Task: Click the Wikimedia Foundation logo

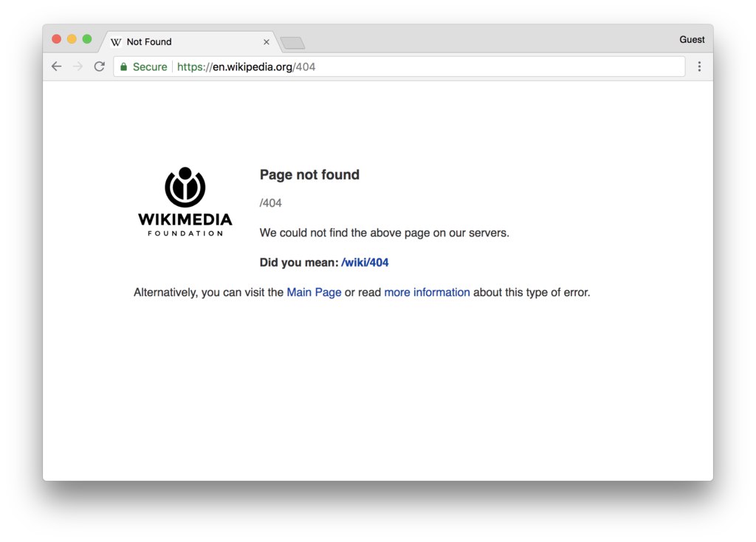Action: coord(185,202)
